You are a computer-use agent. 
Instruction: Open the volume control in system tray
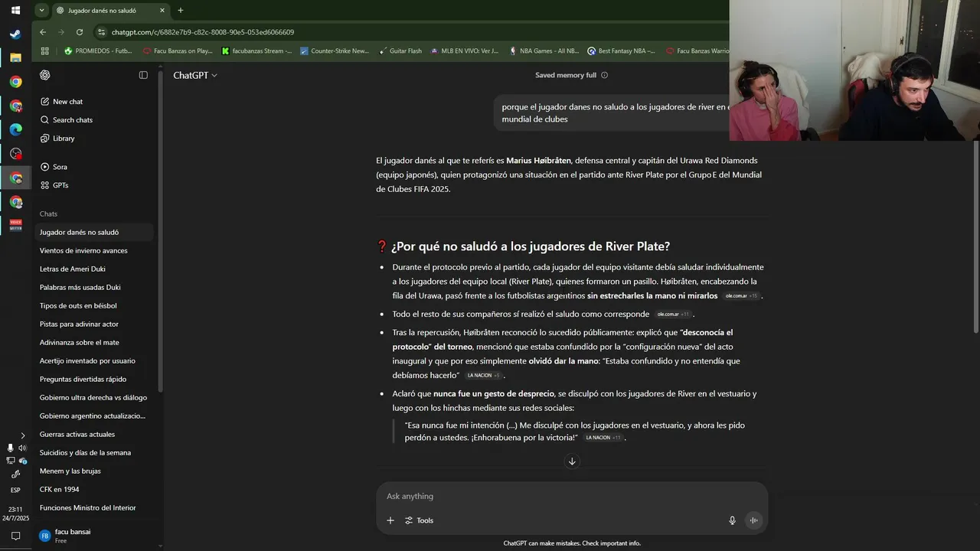click(x=22, y=448)
